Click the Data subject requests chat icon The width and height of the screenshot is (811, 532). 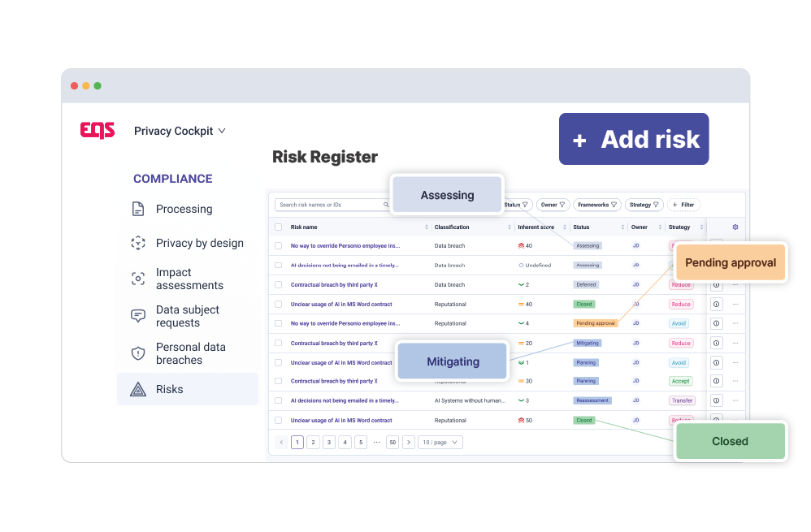pos(138,316)
